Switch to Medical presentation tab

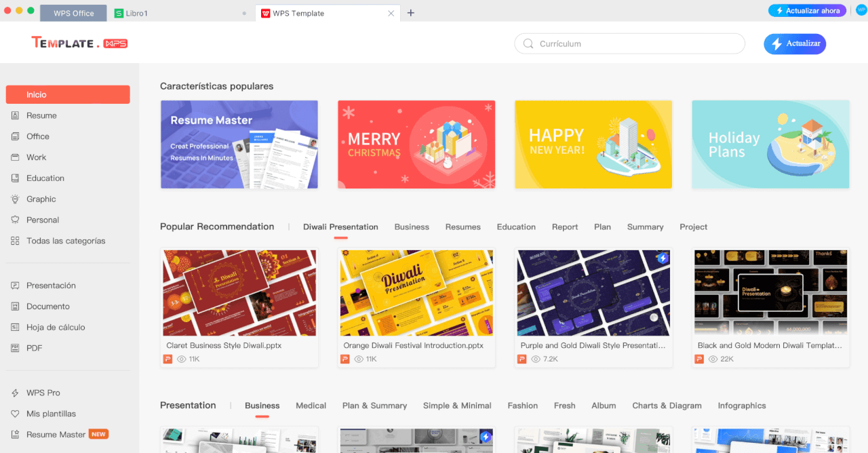[x=311, y=406]
